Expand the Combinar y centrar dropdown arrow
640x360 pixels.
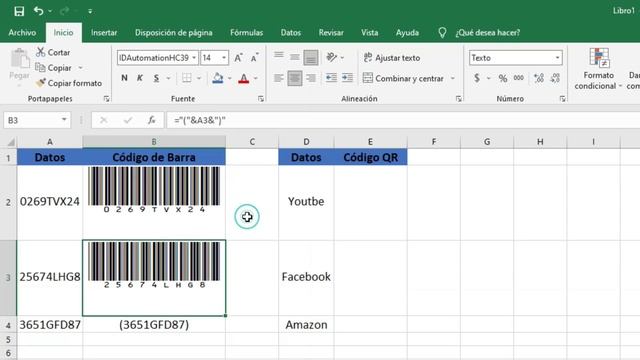453,78
